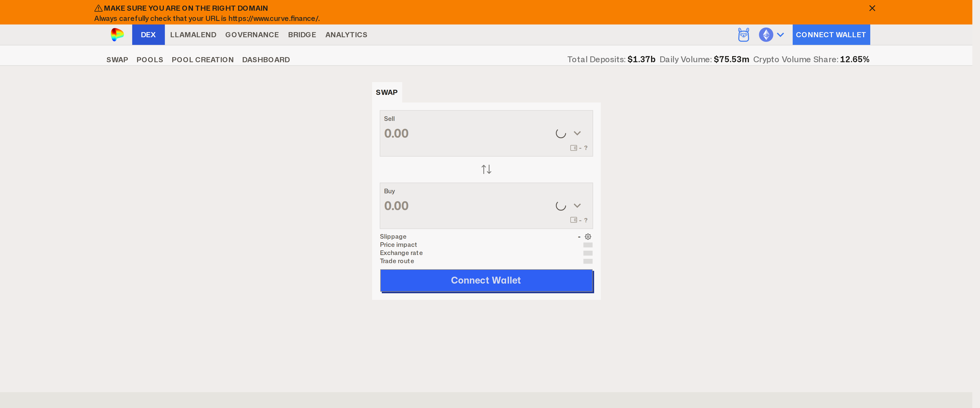
Task: Open the llama theme icon
Action: [x=743, y=35]
